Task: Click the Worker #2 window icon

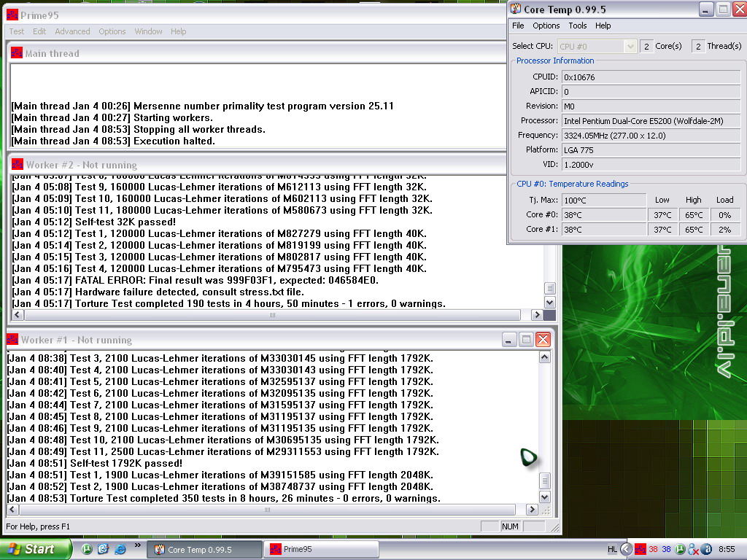Action: [x=18, y=165]
